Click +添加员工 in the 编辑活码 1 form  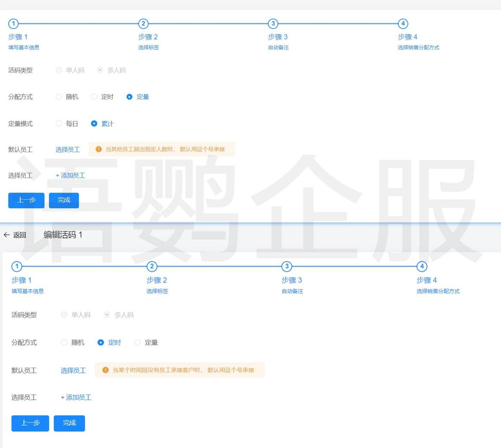click(76, 397)
